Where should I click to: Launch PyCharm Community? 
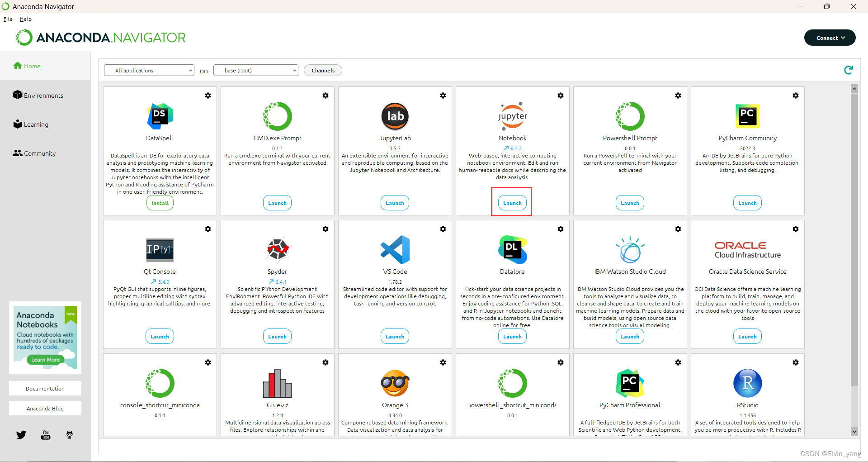[x=748, y=203]
